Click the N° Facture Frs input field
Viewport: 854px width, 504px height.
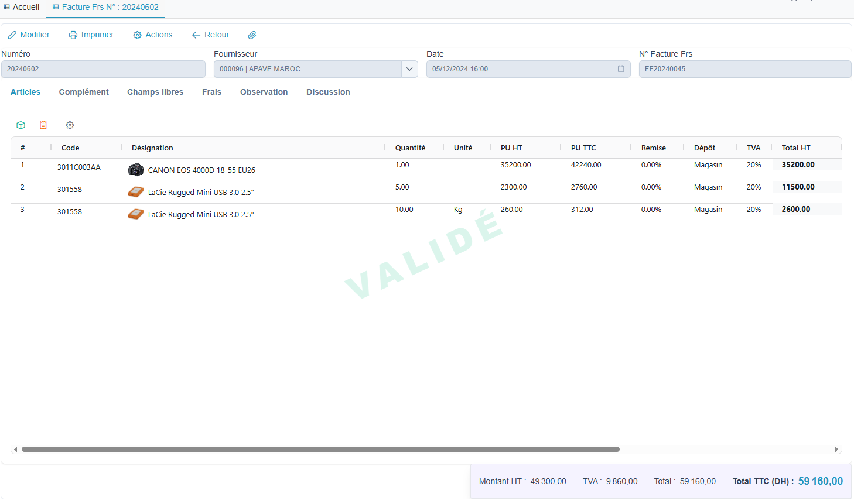click(744, 69)
